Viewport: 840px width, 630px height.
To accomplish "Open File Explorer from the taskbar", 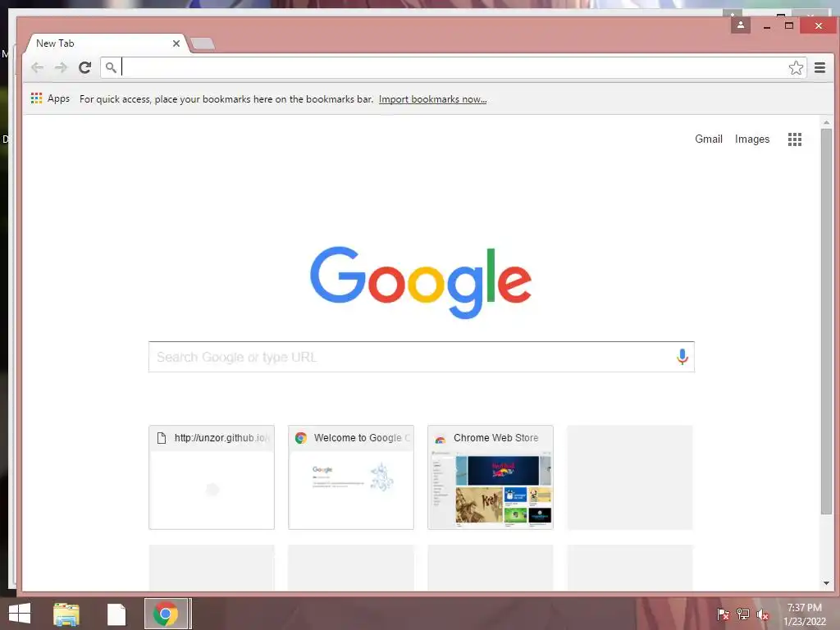I will 66,614.
